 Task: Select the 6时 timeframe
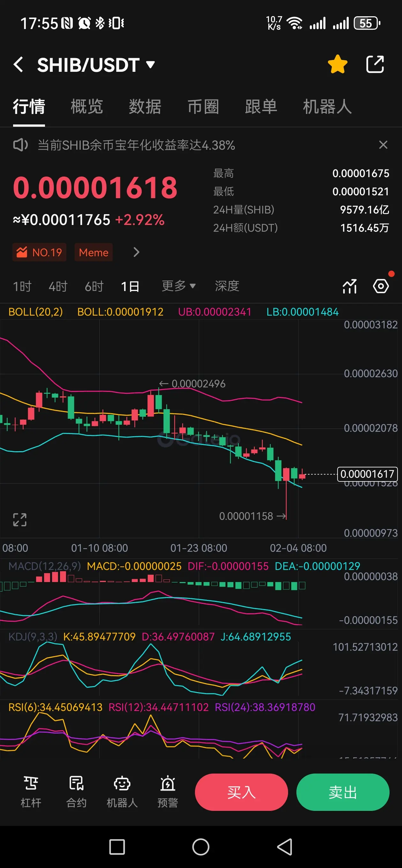[x=94, y=287]
